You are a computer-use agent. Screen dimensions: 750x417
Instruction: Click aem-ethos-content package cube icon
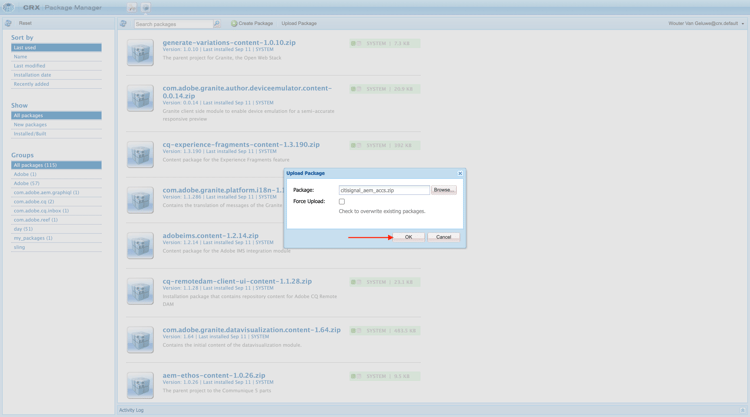pyautogui.click(x=140, y=385)
